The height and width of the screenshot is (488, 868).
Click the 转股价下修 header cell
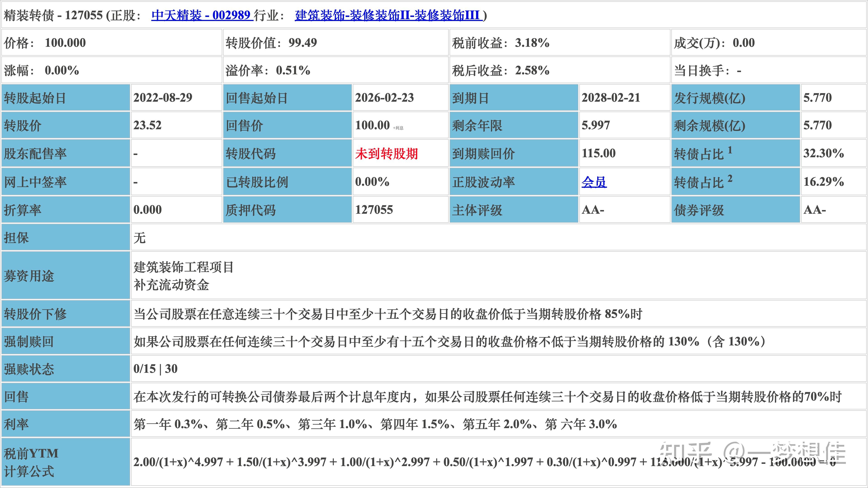click(x=66, y=314)
